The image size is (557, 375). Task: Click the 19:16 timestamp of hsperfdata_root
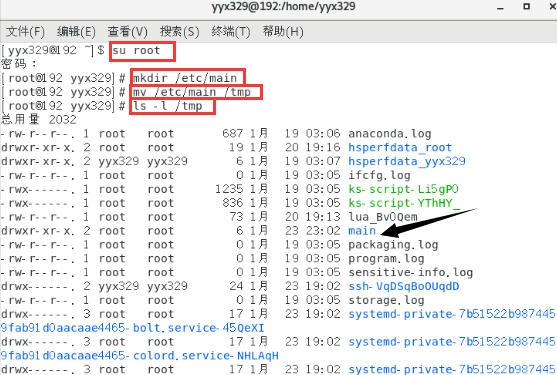tap(323, 147)
